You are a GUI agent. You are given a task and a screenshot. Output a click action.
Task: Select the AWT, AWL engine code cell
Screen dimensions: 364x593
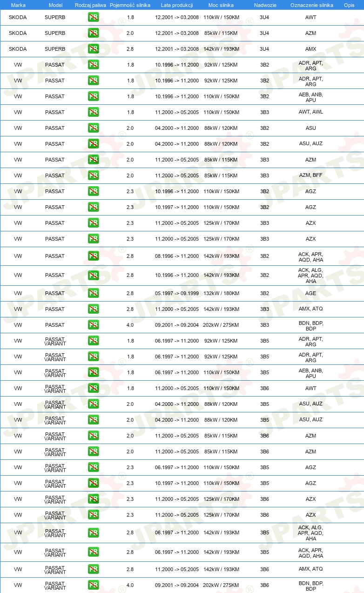(311, 112)
